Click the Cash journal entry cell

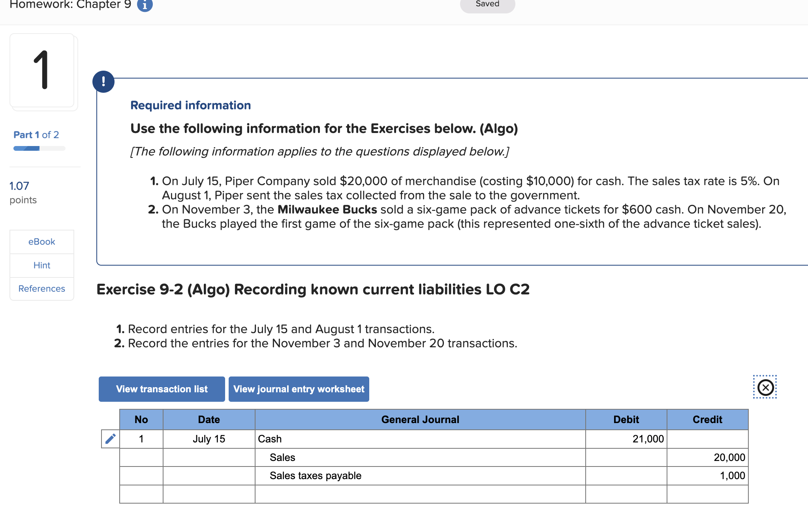[420, 439]
